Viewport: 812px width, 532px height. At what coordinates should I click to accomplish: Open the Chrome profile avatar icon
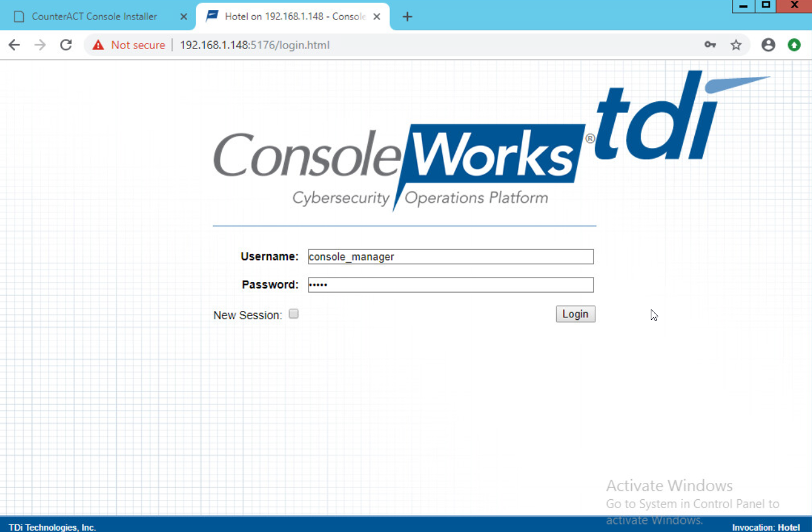[x=768, y=45]
